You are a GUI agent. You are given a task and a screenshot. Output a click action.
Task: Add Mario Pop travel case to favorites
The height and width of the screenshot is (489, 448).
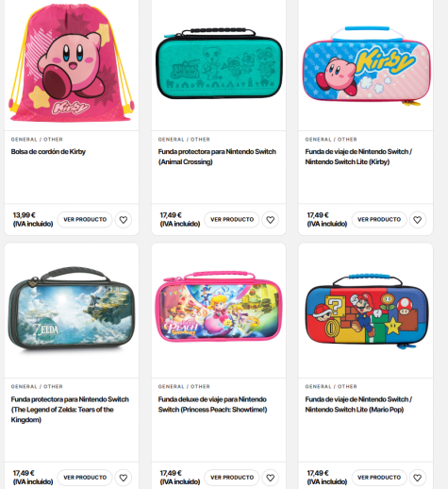418,478
